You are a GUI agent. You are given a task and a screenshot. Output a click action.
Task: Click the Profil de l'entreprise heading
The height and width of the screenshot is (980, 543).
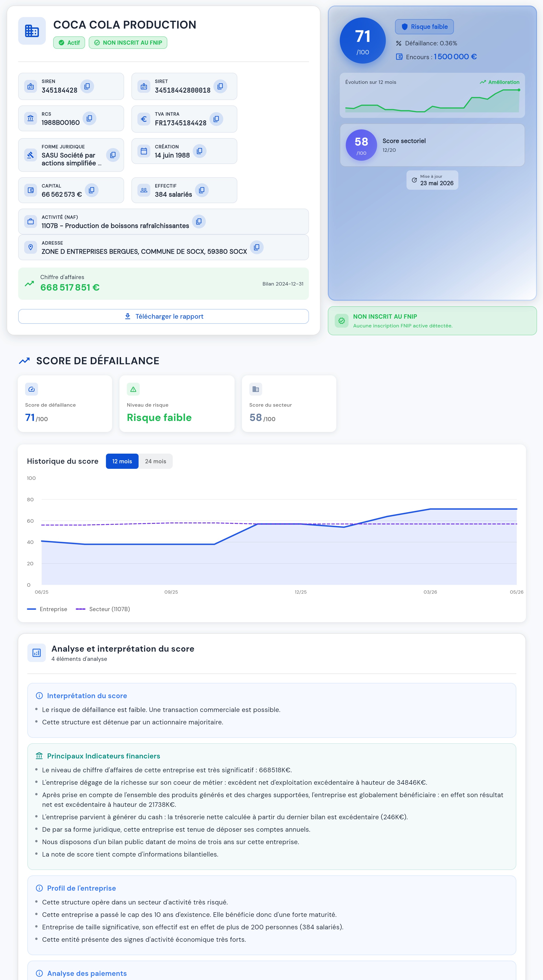coord(81,888)
